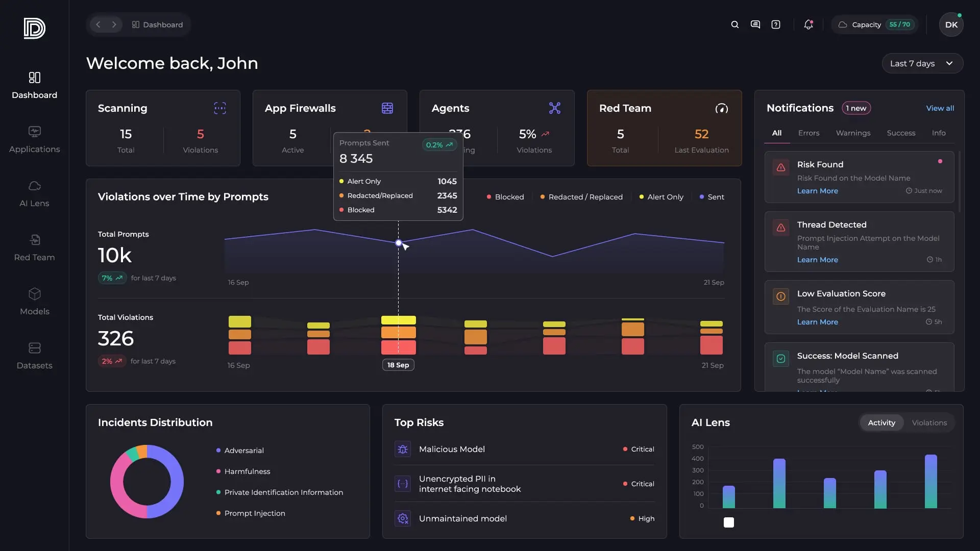Image resolution: width=980 pixels, height=551 pixels.
Task: Open the Malicious Model risk row
Action: [524, 449]
